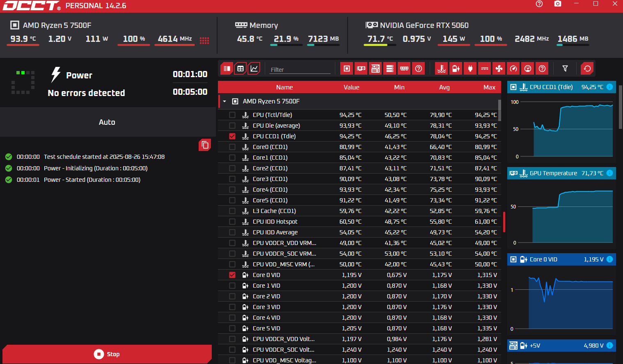Click the graphs panel vertical scrollbar

(620, 108)
